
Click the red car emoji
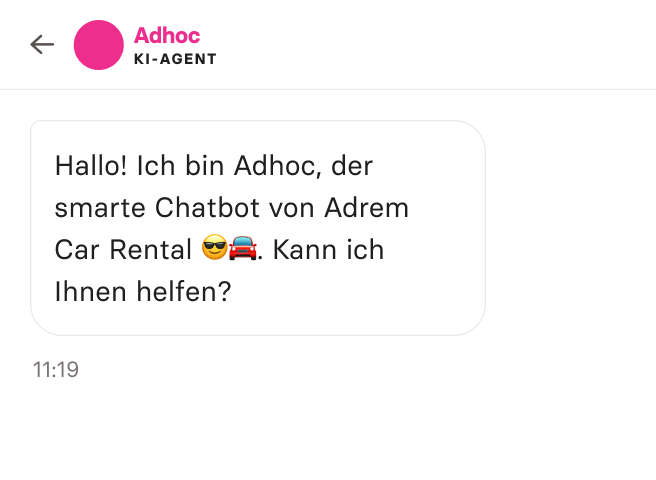pos(243,248)
